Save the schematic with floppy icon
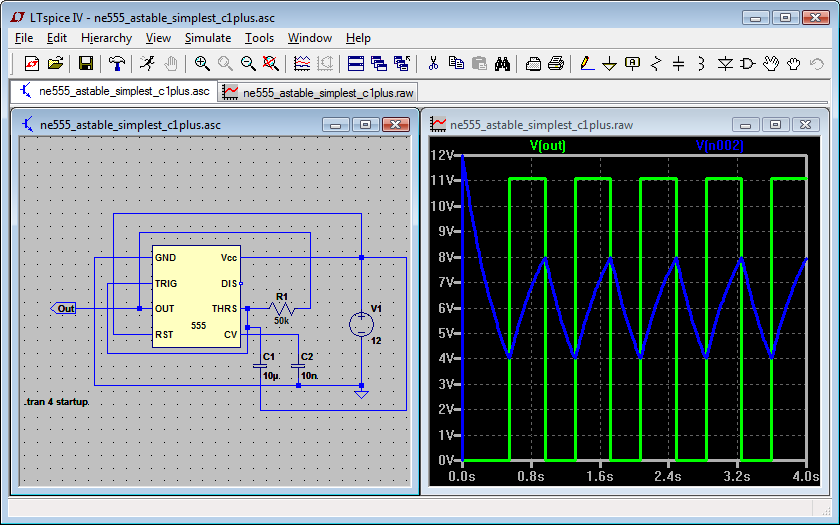The width and height of the screenshot is (840, 525). click(86, 64)
